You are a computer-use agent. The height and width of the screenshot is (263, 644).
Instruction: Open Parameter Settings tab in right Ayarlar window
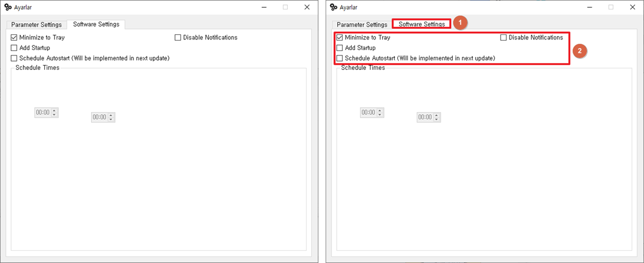[x=362, y=24]
